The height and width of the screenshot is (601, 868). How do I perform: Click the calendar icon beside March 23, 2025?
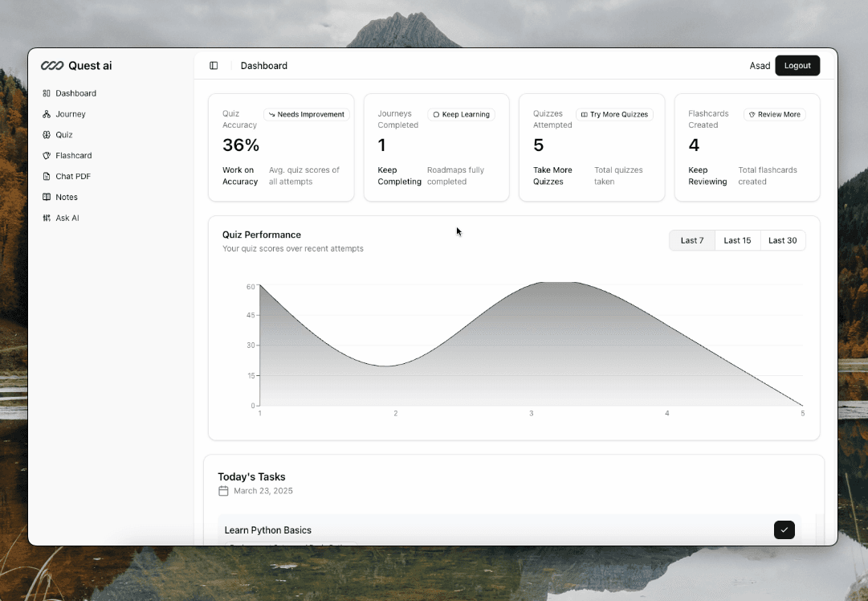(223, 491)
